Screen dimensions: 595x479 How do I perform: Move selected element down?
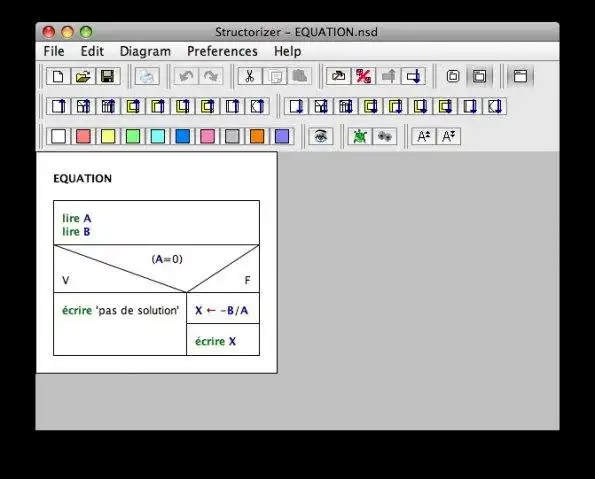point(413,76)
